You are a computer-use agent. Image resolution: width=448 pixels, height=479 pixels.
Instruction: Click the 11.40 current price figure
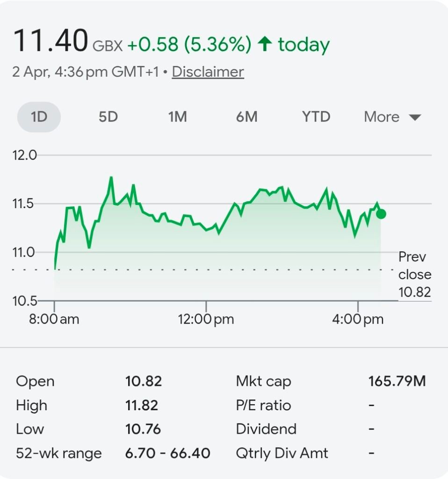[51, 41]
